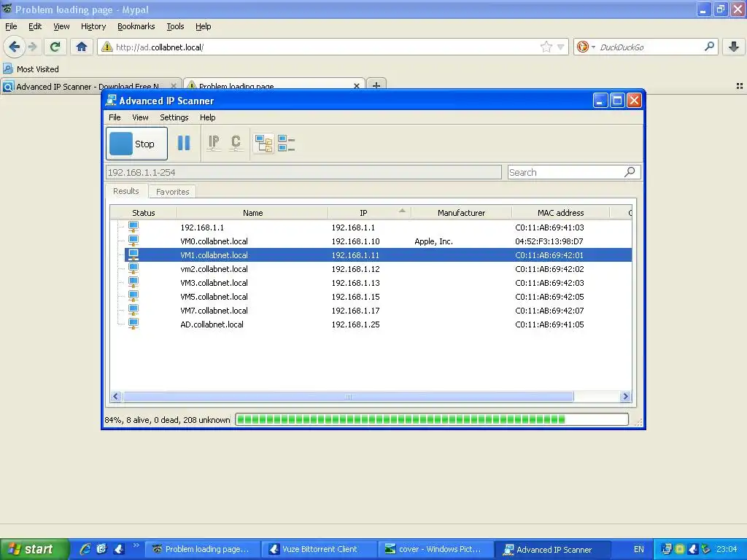Click the Stop scan button

coord(136,144)
